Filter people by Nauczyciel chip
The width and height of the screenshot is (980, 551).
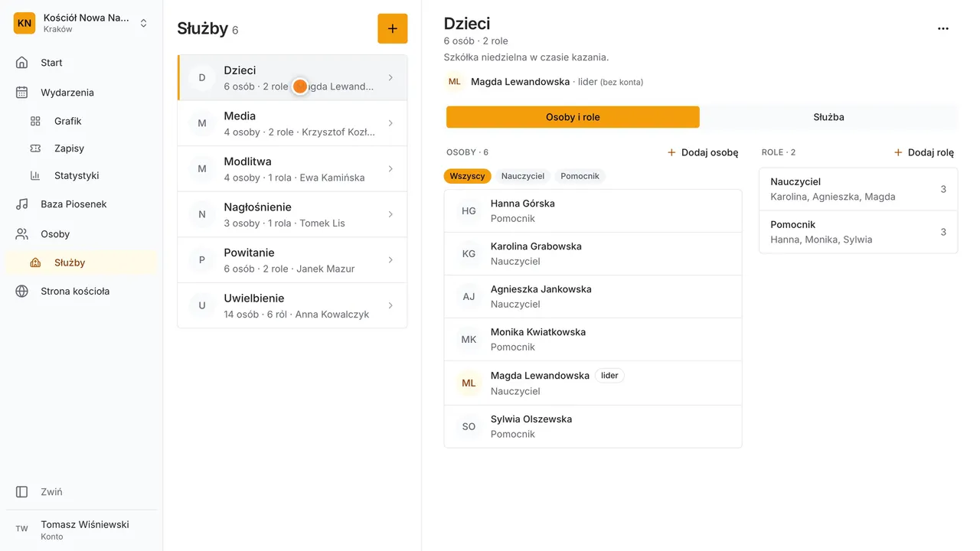click(523, 176)
